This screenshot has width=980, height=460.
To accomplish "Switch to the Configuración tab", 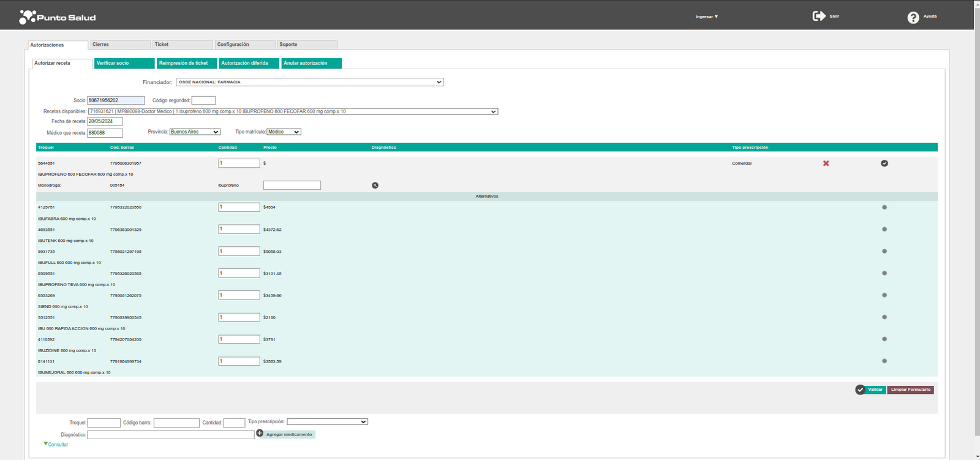I will 245,45.
